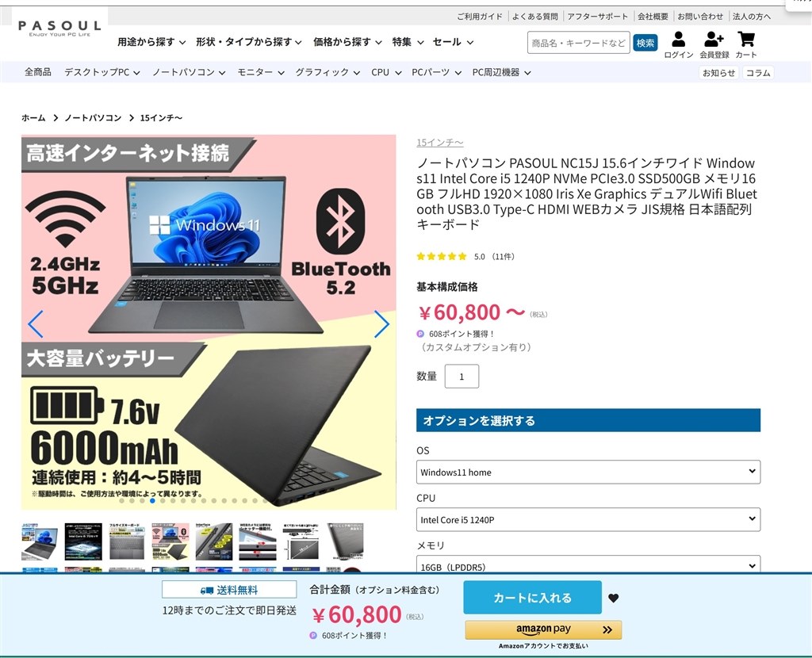Click オプションを選択する header
This screenshot has height=658, width=812.
pyautogui.click(x=588, y=420)
